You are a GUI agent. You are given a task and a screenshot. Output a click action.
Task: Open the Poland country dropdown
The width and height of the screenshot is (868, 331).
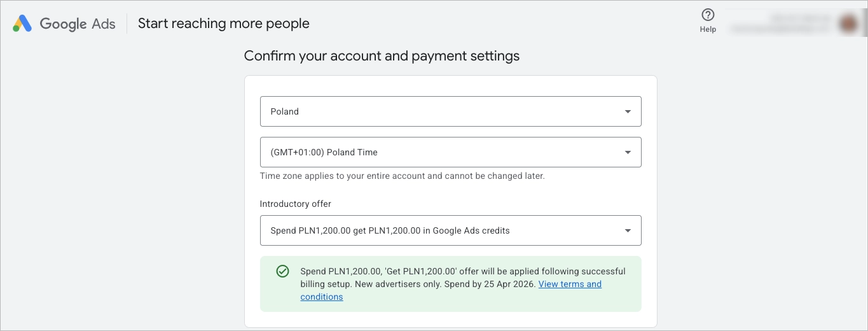pos(450,111)
